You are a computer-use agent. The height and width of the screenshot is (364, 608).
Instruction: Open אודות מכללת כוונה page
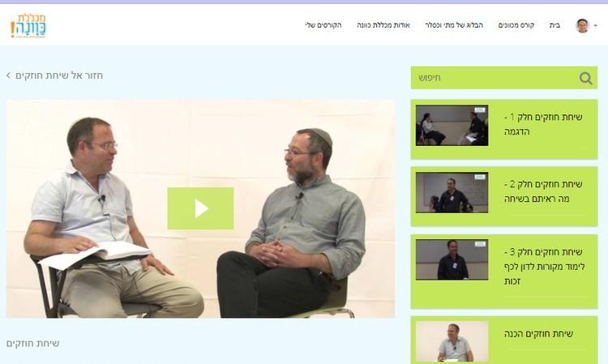[x=383, y=25]
